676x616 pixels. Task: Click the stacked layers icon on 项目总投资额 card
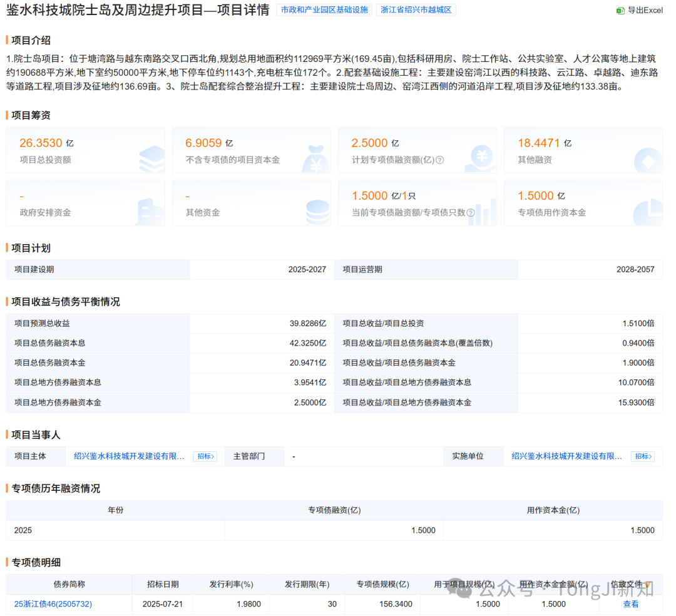point(152,160)
